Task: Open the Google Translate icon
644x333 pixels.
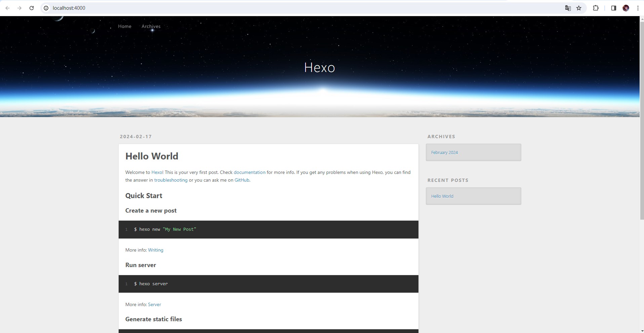Action: [568, 8]
